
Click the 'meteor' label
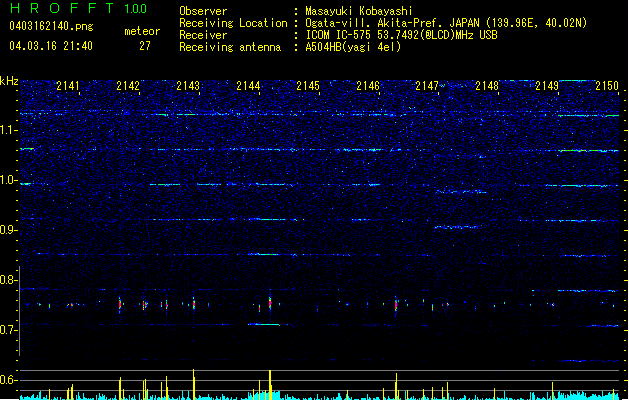[x=142, y=31]
